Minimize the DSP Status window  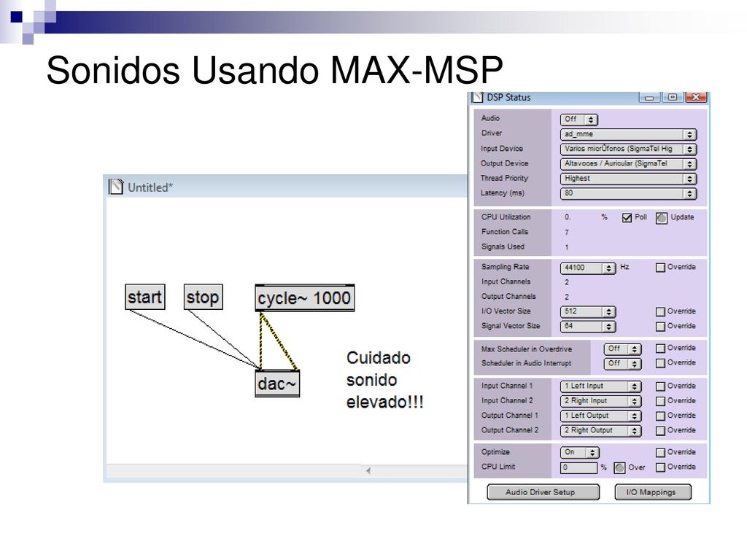click(649, 98)
